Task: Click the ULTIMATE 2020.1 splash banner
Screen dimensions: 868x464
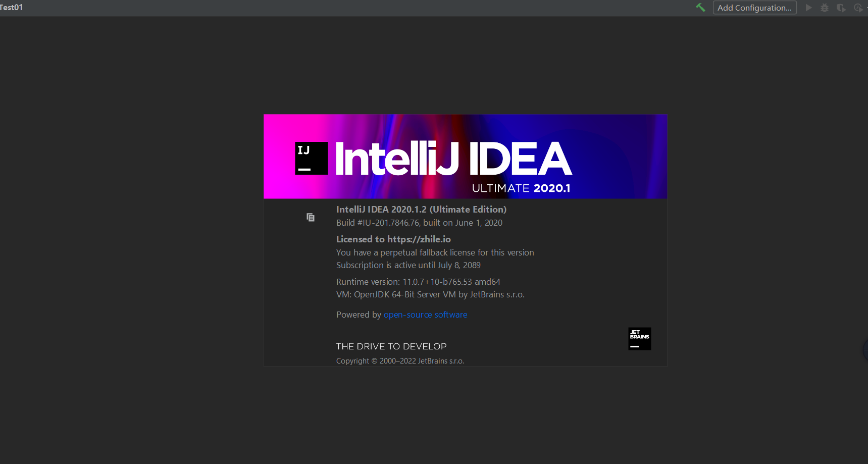Action: point(521,187)
